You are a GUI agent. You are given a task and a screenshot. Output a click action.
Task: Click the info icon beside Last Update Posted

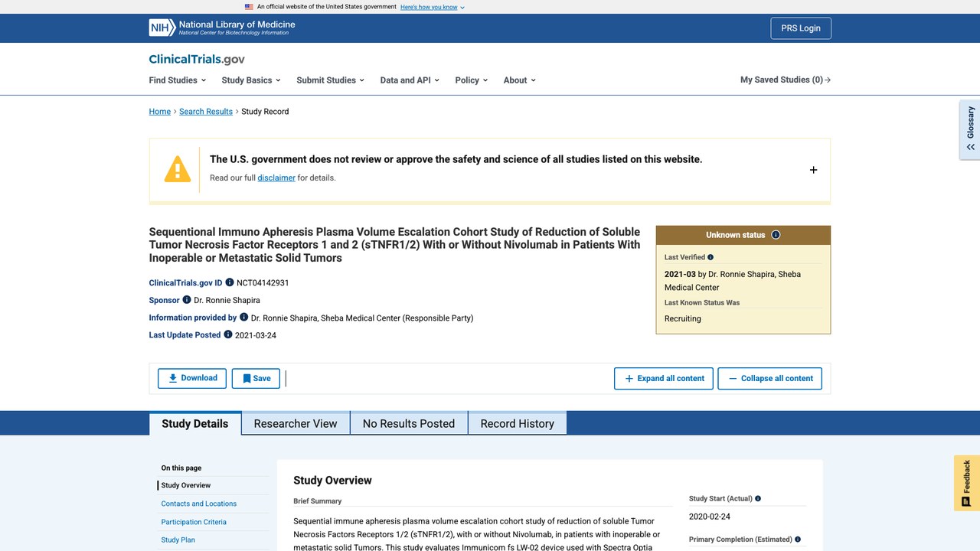coord(228,334)
